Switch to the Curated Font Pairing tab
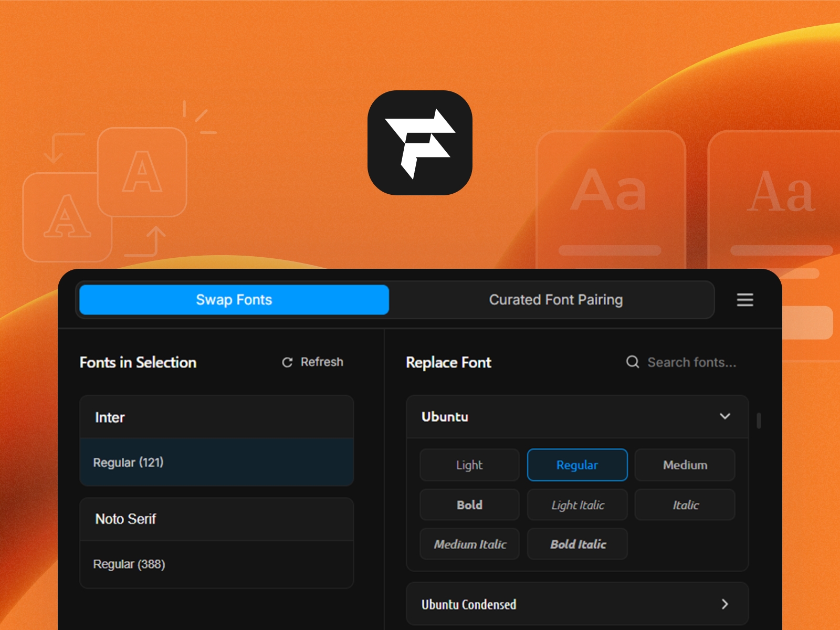Screen dimensions: 840x630 pyautogui.click(x=556, y=300)
